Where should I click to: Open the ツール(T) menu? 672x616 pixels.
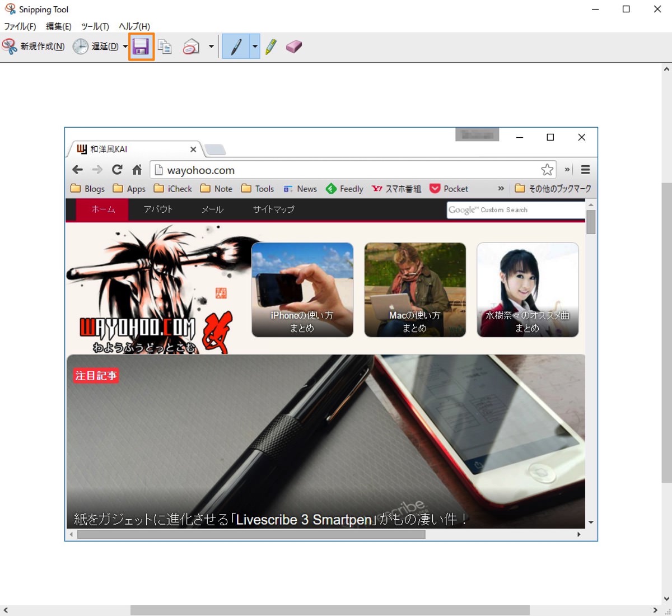coord(95,26)
